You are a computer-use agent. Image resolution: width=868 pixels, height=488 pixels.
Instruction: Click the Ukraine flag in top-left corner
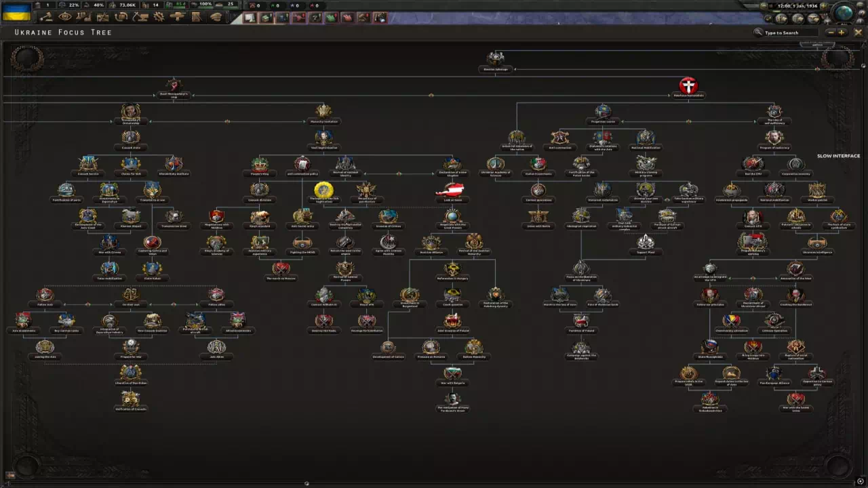click(16, 12)
